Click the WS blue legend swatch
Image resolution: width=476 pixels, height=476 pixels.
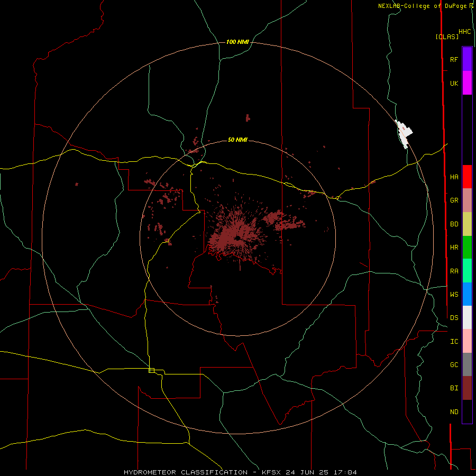click(467, 294)
